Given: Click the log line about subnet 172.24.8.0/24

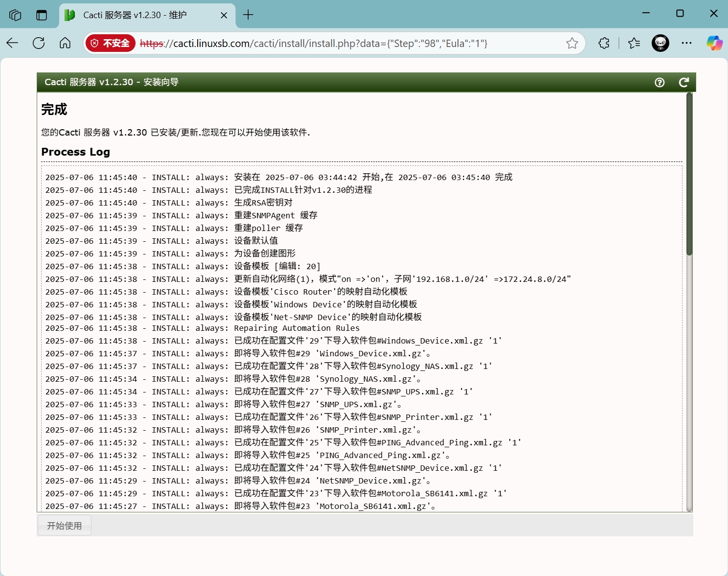Looking at the screenshot, I should (x=308, y=279).
